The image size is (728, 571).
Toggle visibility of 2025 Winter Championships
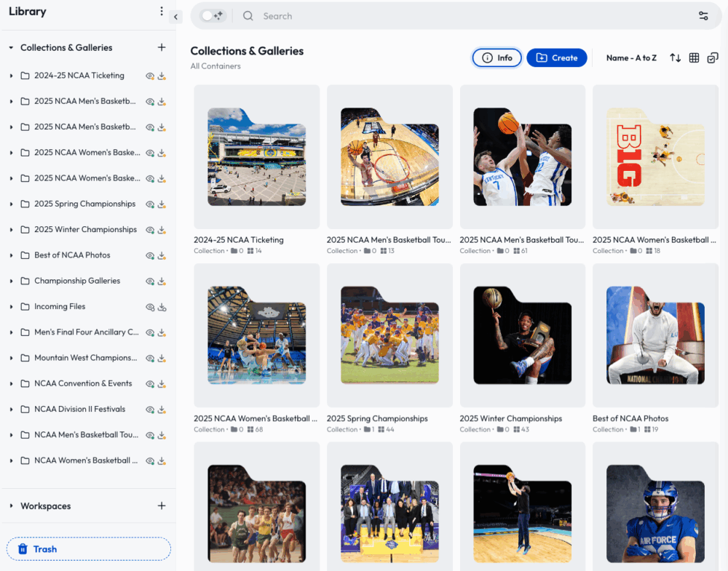[x=150, y=230]
